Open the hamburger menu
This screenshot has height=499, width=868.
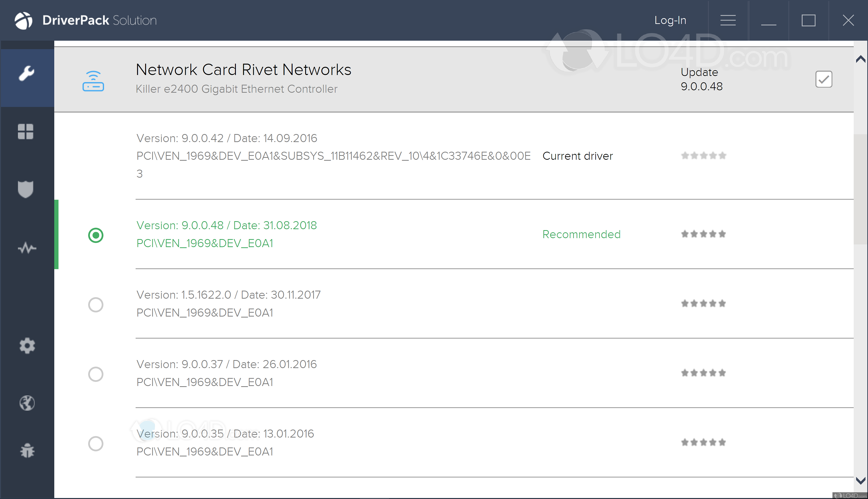tap(728, 20)
